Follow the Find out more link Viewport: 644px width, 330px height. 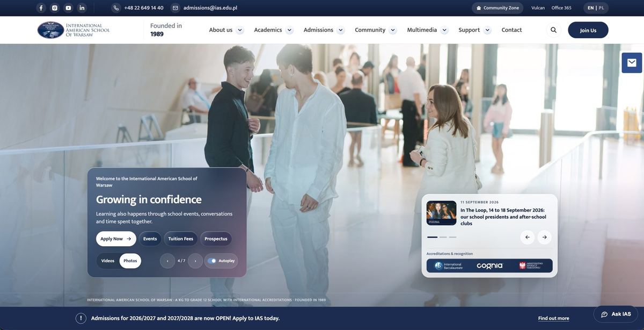point(554,318)
